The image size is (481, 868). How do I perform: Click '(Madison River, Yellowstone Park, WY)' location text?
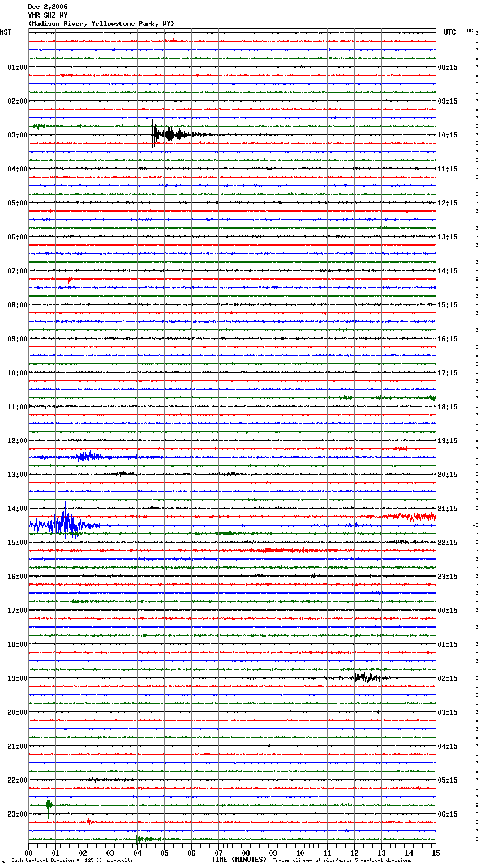[101, 24]
